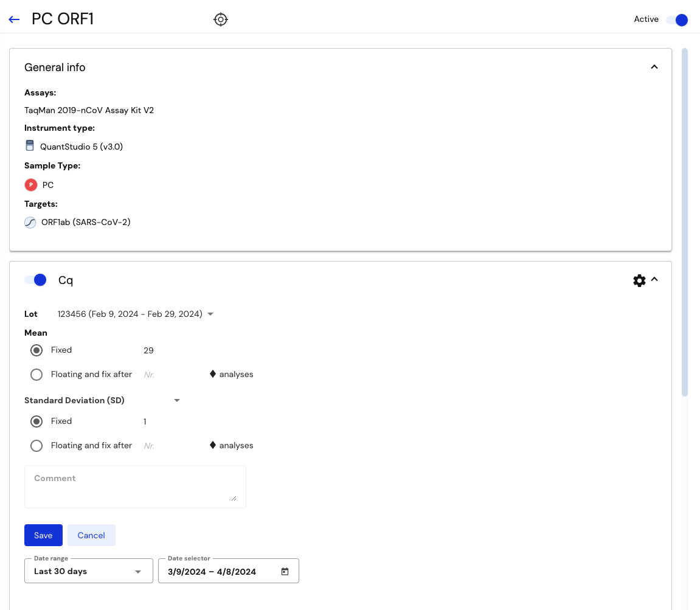This screenshot has width=700, height=610.
Task: Click the target crosshair icon beside PC ORF1
Action: pyautogui.click(x=221, y=19)
